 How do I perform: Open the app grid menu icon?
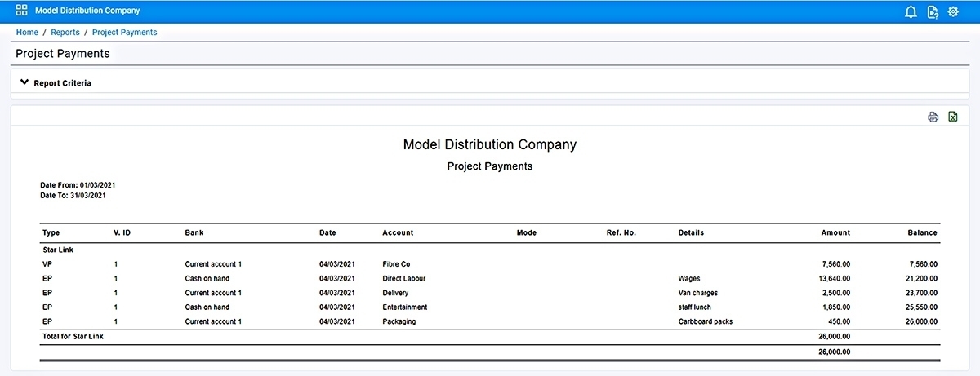[x=22, y=11]
